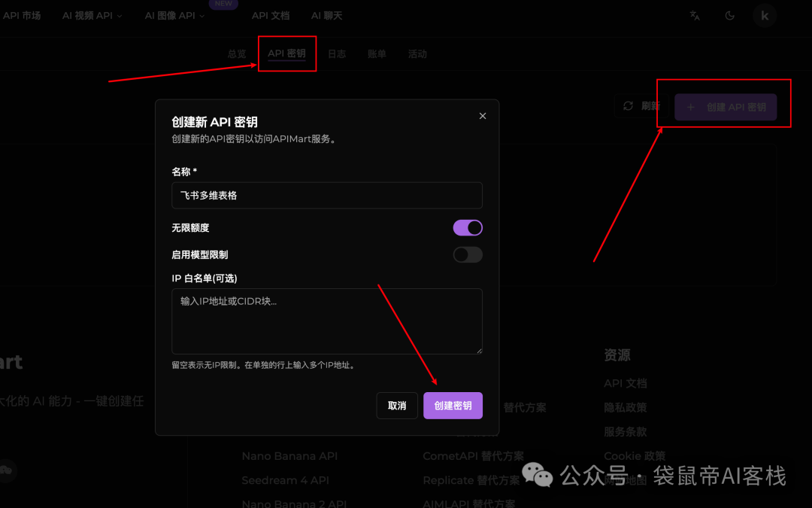Image resolution: width=812 pixels, height=508 pixels.
Task: Toggle dark mode with moon icon
Action: [729, 14]
